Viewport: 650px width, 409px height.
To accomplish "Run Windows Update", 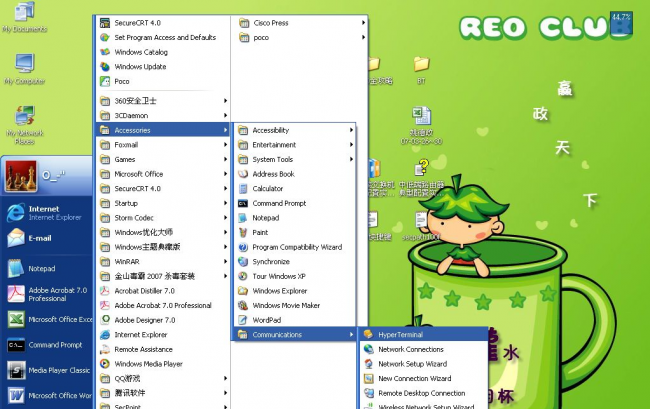I will click(x=162, y=67).
